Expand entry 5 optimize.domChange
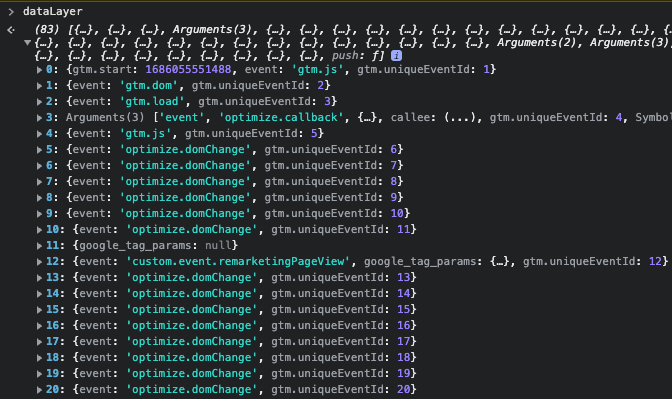Viewport: 672px width, 399px height. point(39,150)
